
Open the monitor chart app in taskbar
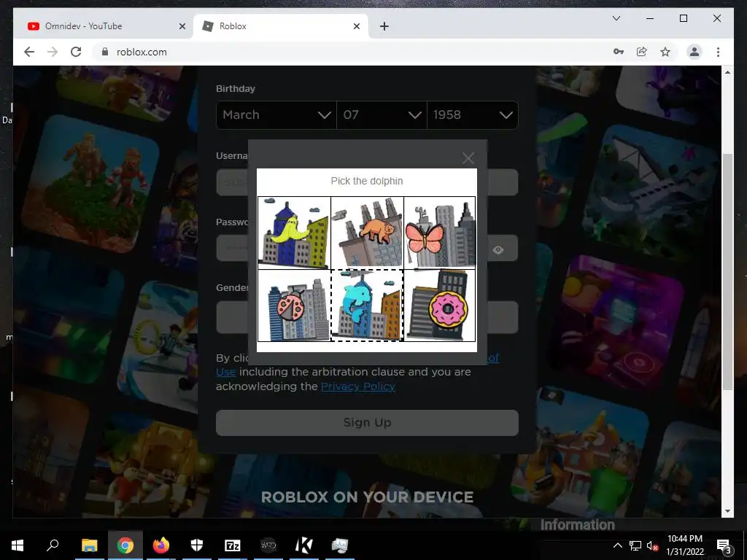tap(340, 545)
